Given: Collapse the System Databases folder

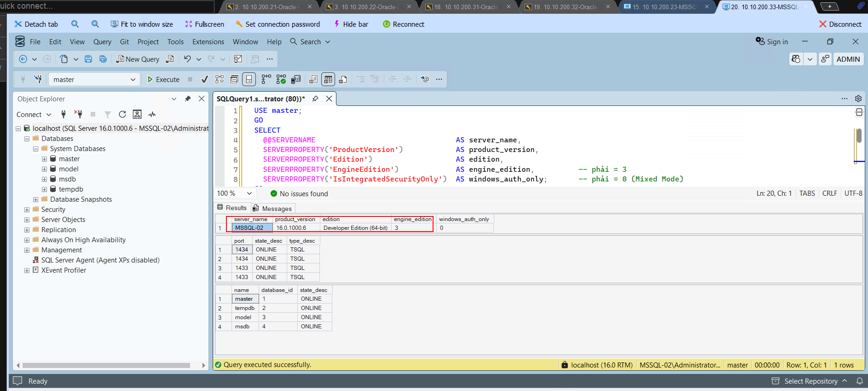Looking at the screenshot, I should coord(35,149).
